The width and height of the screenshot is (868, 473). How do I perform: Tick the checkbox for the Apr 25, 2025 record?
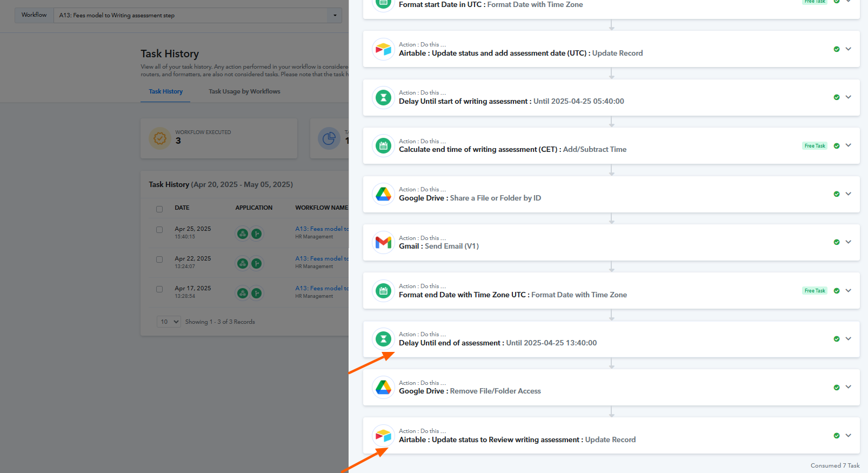(x=159, y=230)
